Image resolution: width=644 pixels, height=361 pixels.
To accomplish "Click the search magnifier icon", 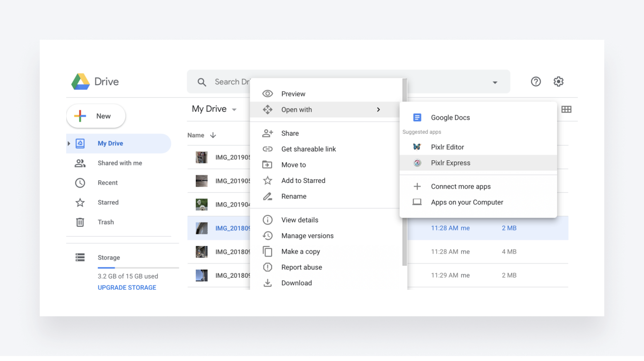I will click(202, 82).
